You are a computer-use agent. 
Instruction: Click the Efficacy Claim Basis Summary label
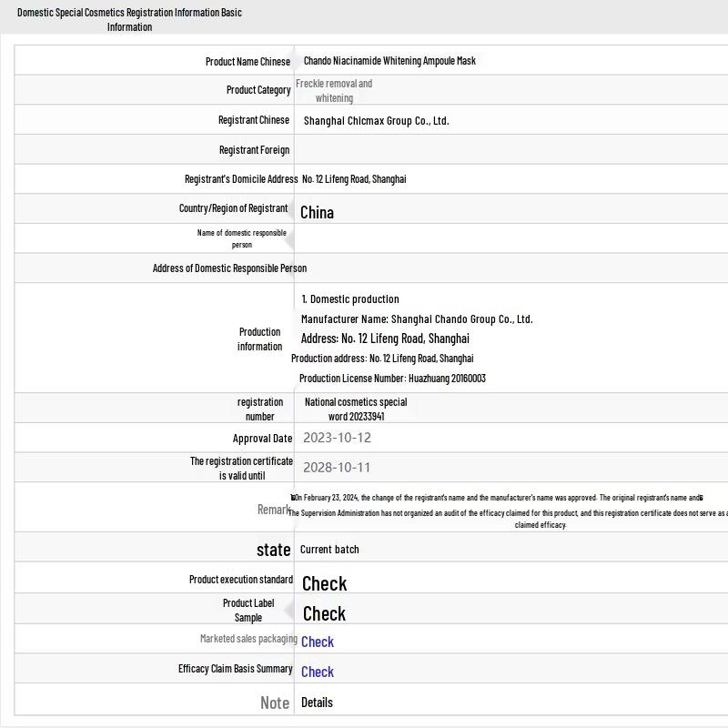coord(236,669)
